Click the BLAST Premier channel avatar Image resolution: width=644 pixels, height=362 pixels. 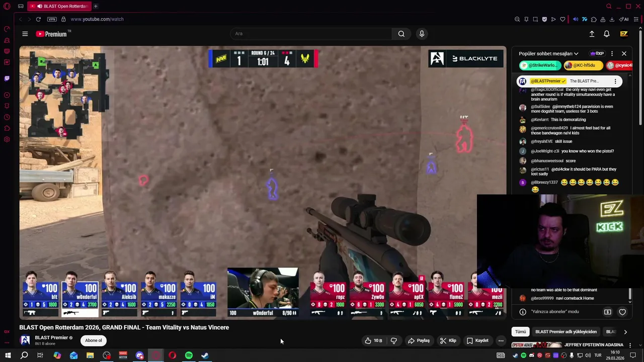pyautogui.click(x=25, y=340)
